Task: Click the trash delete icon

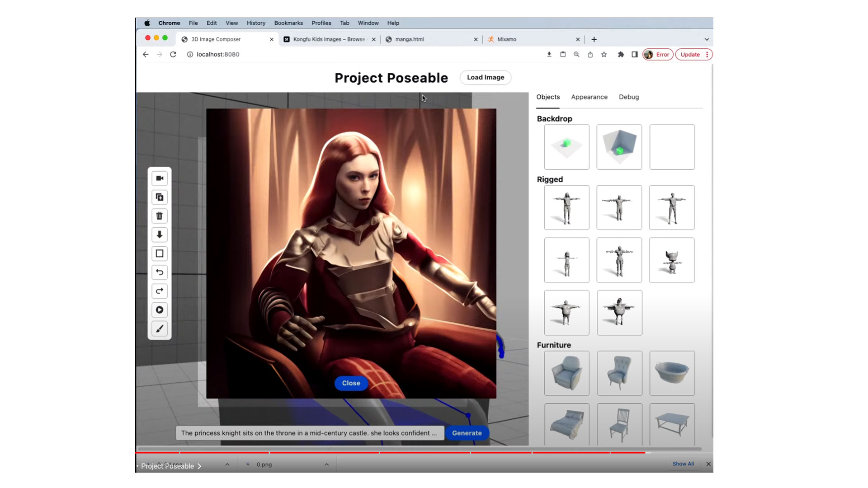Action: [x=160, y=216]
